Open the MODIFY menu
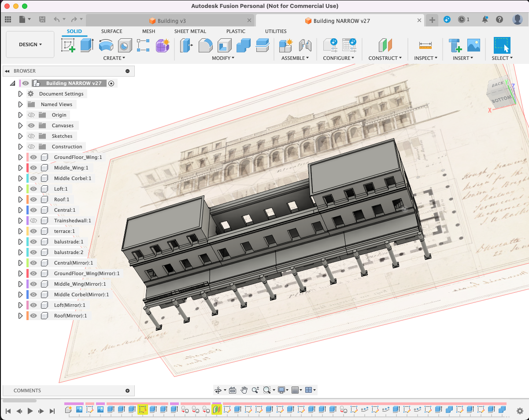This screenshot has height=420, width=529. point(223,58)
